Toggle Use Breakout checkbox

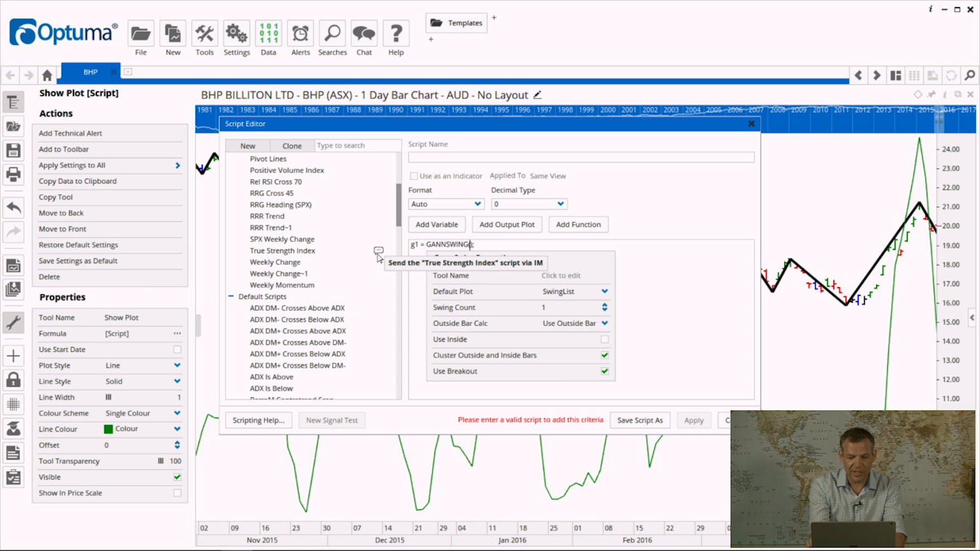[605, 371]
